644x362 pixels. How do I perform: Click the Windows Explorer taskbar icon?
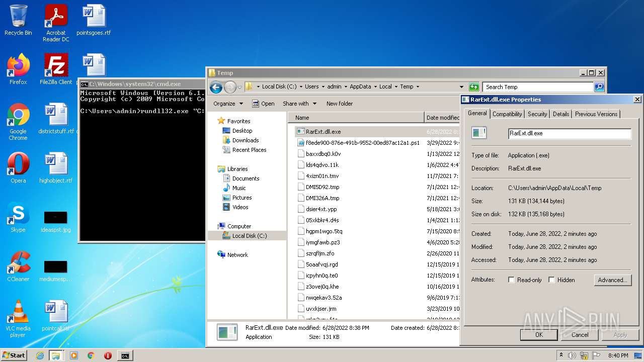56,355
